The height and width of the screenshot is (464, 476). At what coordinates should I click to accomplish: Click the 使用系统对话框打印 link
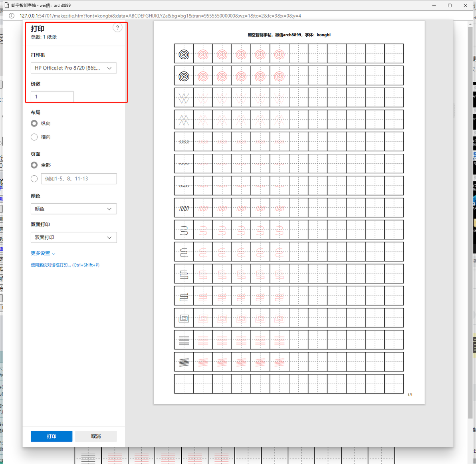pyautogui.click(x=65, y=265)
